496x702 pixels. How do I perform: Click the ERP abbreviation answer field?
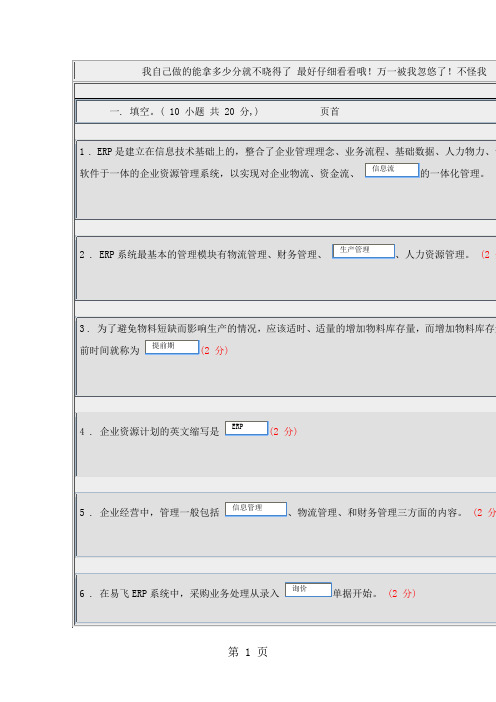(x=246, y=428)
